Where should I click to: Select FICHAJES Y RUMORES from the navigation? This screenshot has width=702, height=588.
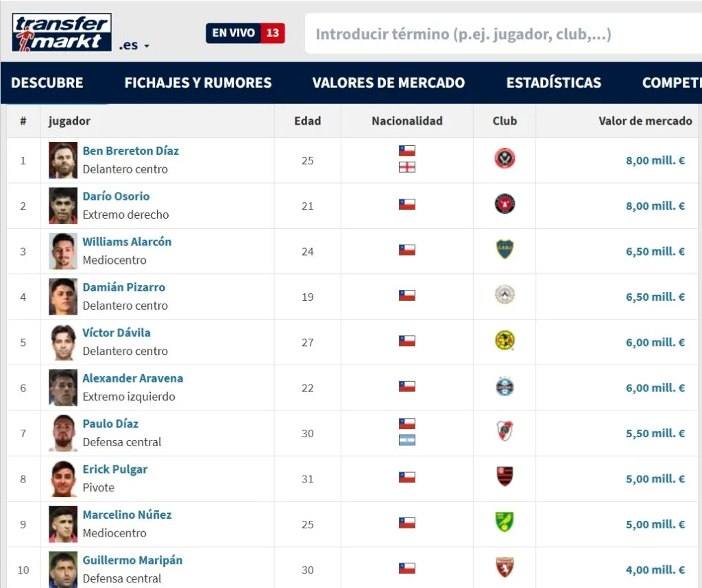pyautogui.click(x=197, y=82)
